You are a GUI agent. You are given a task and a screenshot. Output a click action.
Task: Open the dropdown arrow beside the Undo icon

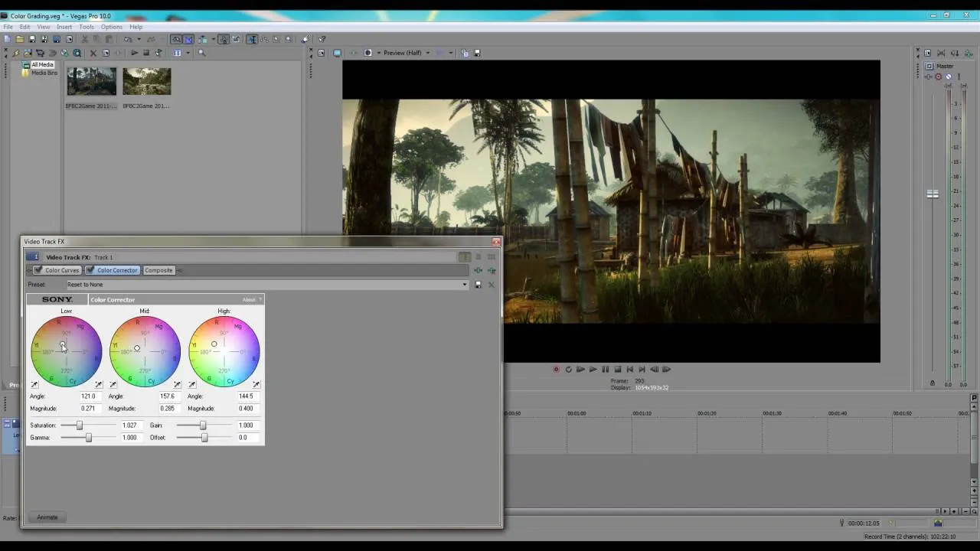click(x=139, y=39)
